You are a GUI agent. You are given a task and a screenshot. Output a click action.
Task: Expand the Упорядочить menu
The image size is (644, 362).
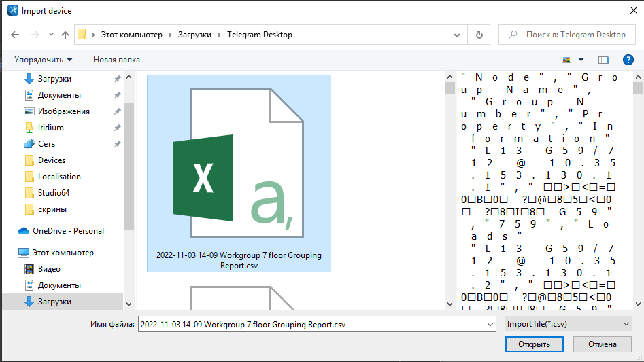[43, 60]
